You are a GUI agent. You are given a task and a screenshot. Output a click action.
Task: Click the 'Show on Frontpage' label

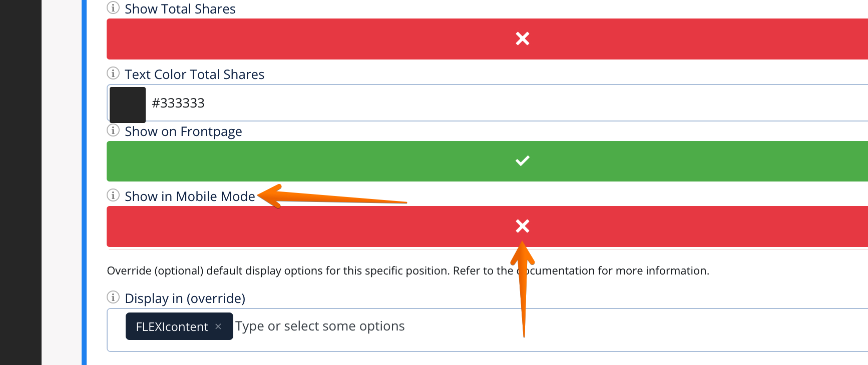click(183, 131)
